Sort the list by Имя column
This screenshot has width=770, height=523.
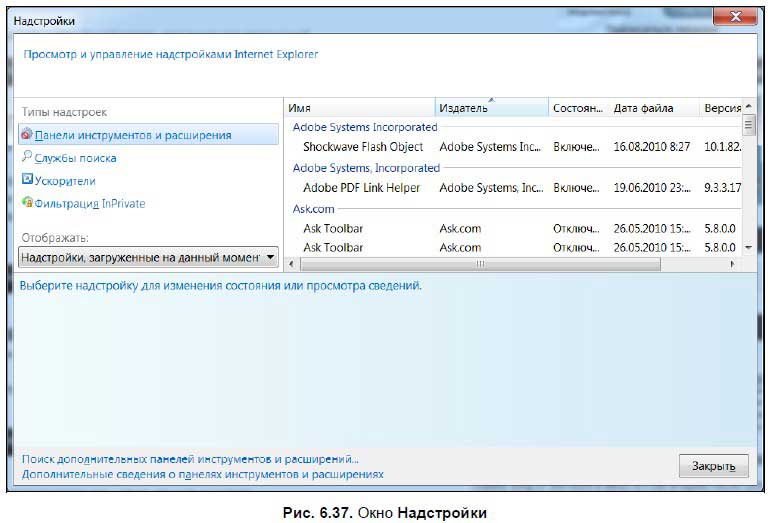click(360, 108)
